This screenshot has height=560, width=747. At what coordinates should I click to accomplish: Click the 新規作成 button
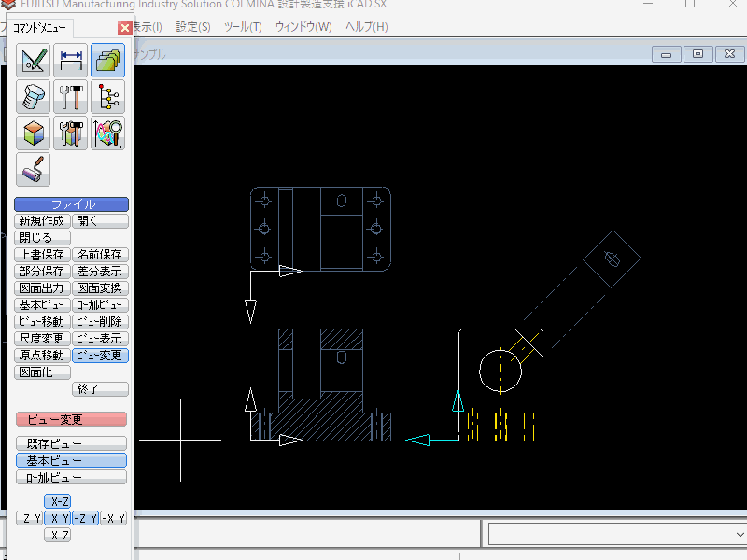[x=42, y=221]
